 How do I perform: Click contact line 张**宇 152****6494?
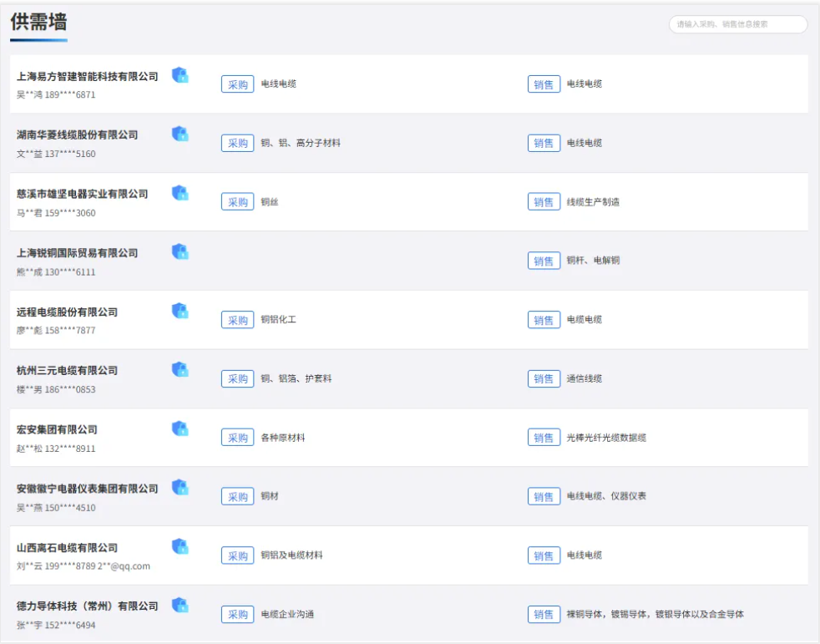point(56,625)
